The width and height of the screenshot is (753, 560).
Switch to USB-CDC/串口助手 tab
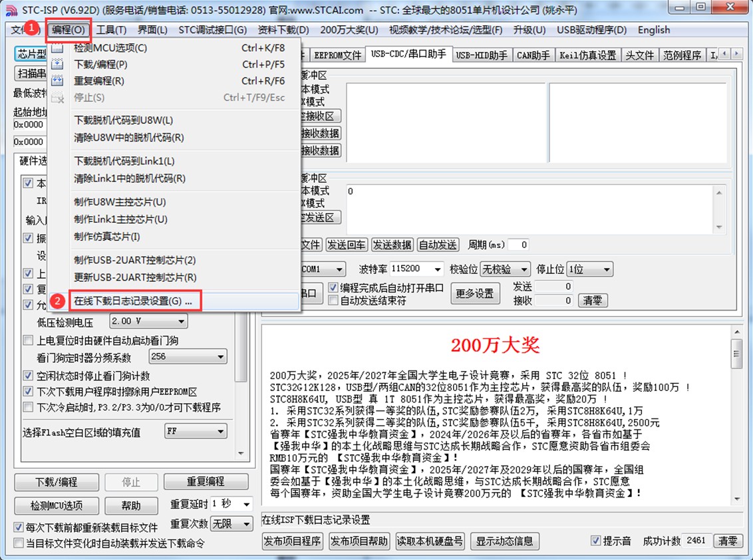408,54
